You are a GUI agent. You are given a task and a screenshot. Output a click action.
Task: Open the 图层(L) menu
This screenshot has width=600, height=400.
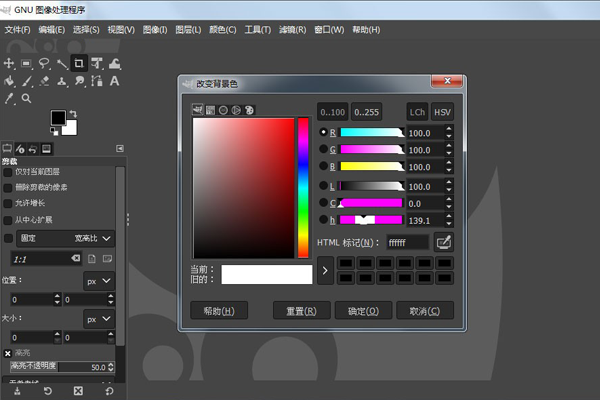coord(188,30)
